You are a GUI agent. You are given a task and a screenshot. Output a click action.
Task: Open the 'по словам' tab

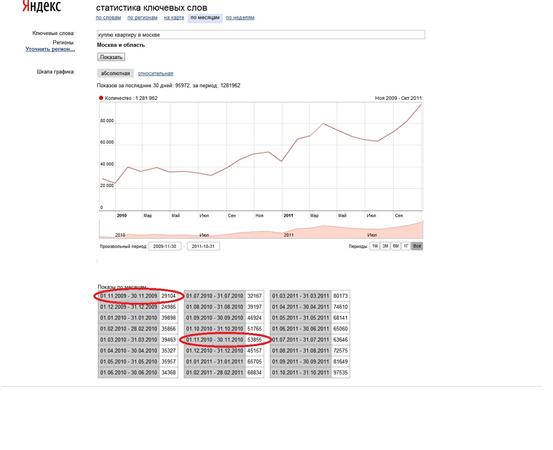tap(108, 18)
